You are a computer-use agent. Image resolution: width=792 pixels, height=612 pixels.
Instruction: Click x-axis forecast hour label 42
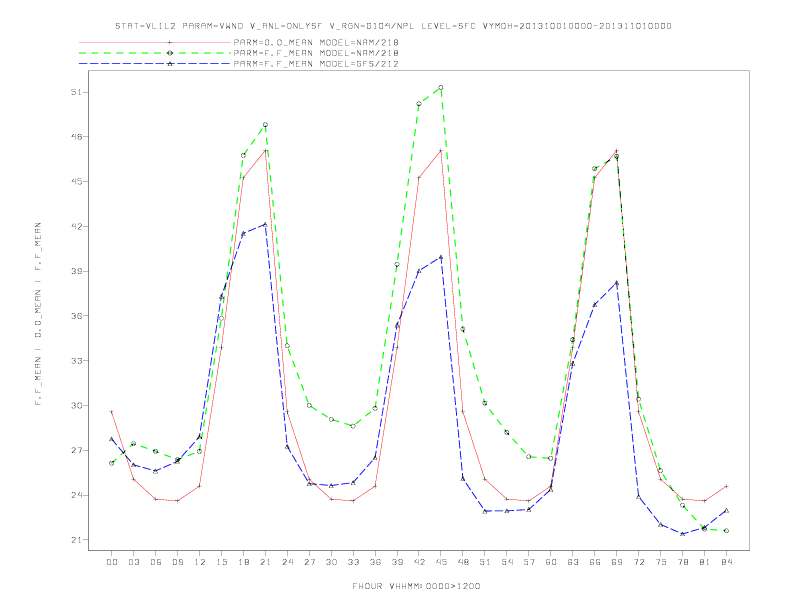coord(419,562)
